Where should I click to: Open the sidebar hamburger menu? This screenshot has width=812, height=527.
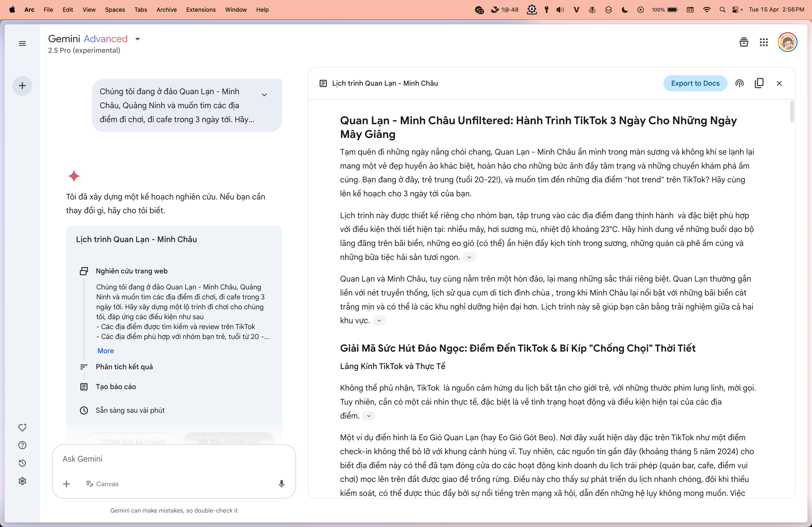[x=22, y=43]
